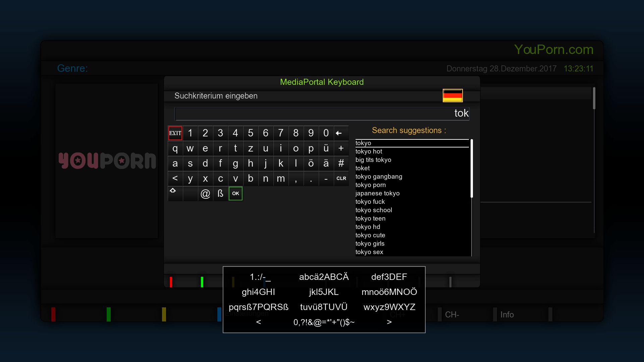The image size is (644, 362).
Task: Click the ä key
Action: pyautogui.click(x=326, y=163)
